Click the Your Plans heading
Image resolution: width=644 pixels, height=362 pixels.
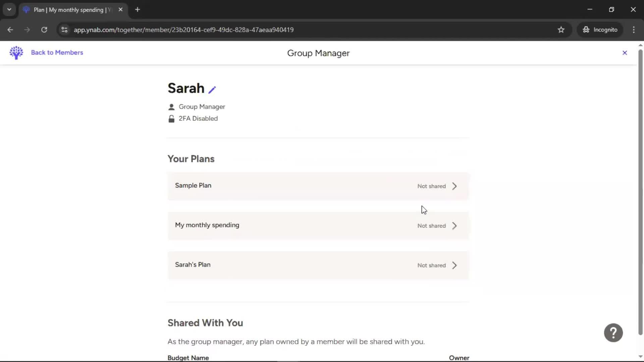191,159
